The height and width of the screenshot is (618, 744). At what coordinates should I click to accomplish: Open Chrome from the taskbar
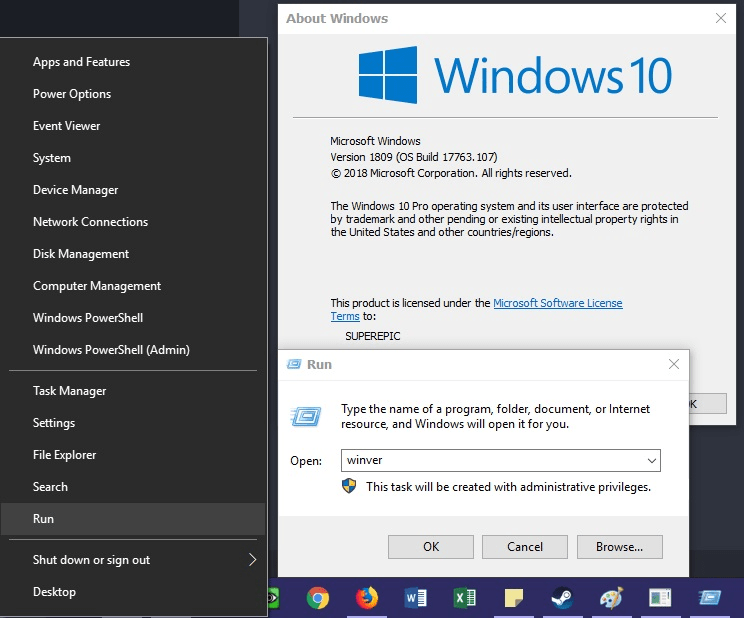tap(317, 598)
